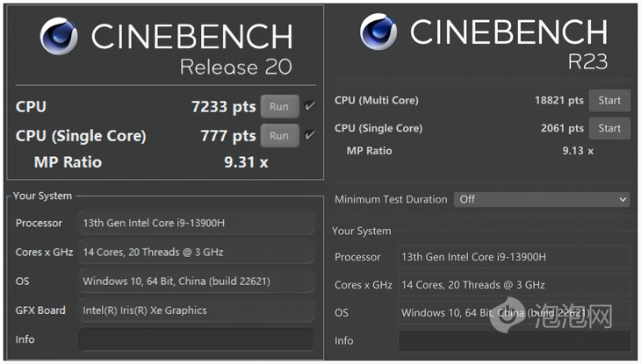The image size is (641, 364).
Task: Select the GFX Board field with Iris Xe Graphics
Action: coord(196,310)
